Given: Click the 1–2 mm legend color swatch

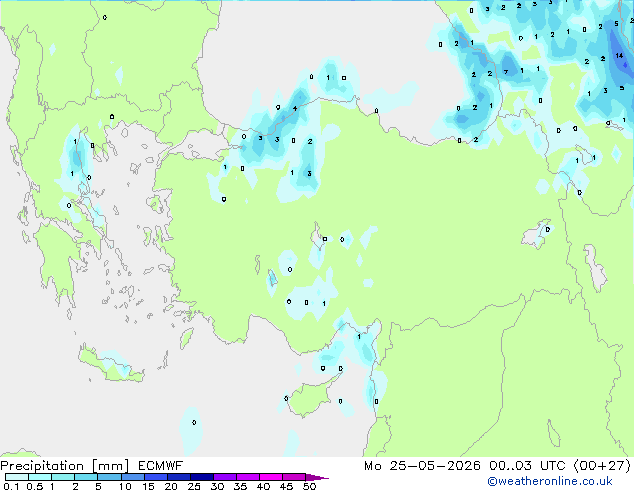Looking at the screenshot, I should click(63, 477).
